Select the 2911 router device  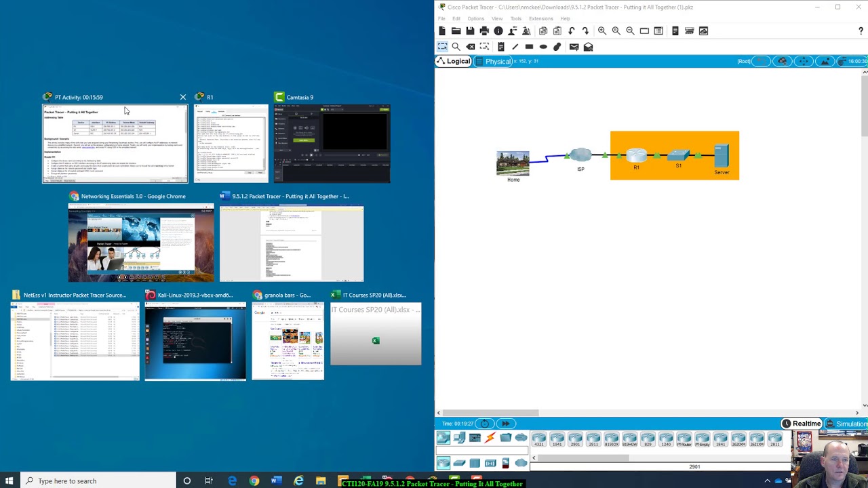(593, 439)
